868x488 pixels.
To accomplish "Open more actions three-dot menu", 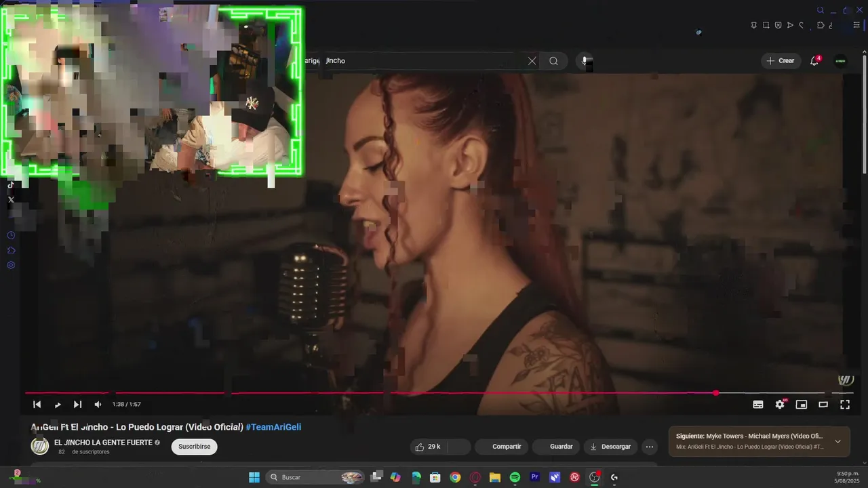I will [650, 447].
